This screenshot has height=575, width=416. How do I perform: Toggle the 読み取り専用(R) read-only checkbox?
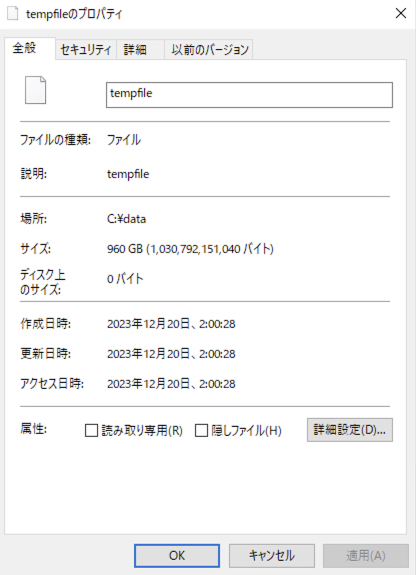91,430
